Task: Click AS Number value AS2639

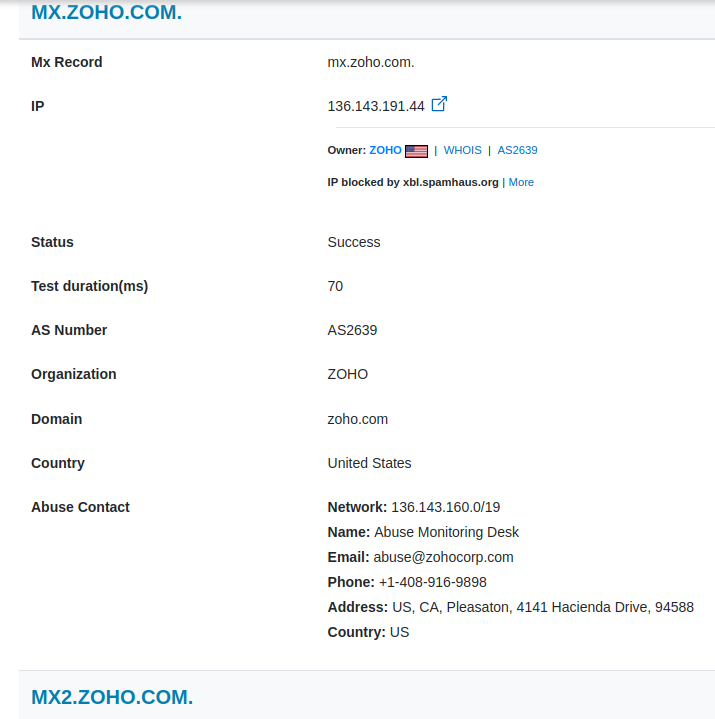Action: pyautogui.click(x=352, y=330)
